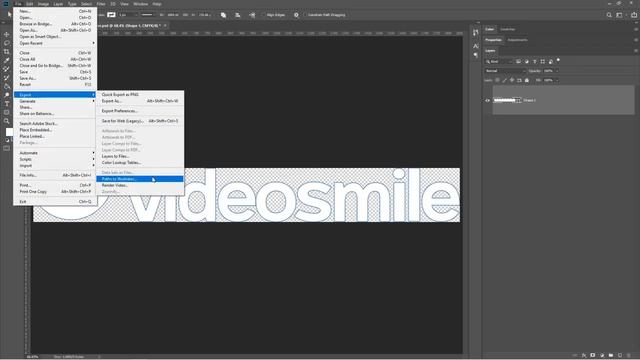640x360 pixels.
Task: Open the Filter menu in menu bar
Action: pos(101,4)
